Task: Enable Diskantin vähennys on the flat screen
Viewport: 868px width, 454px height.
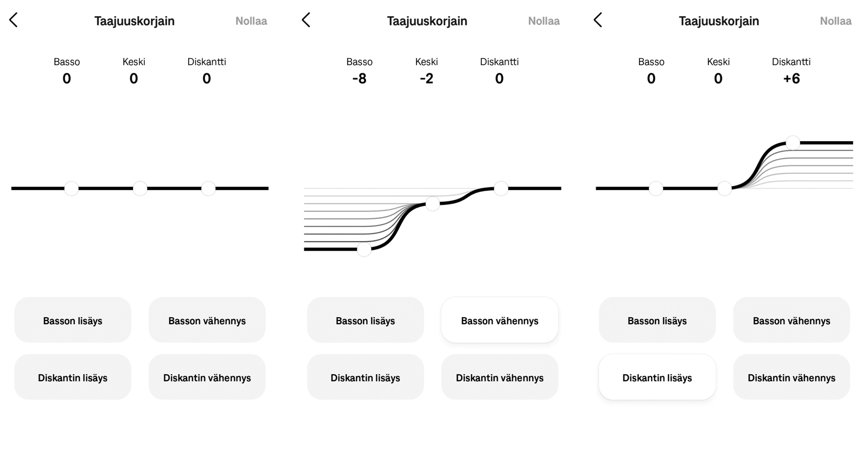Action: tap(207, 377)
